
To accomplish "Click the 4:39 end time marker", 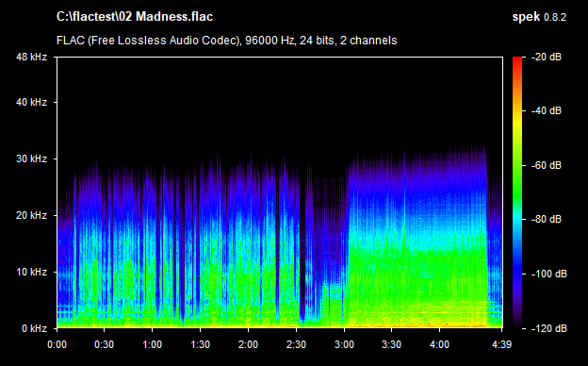I will point(501,344).
